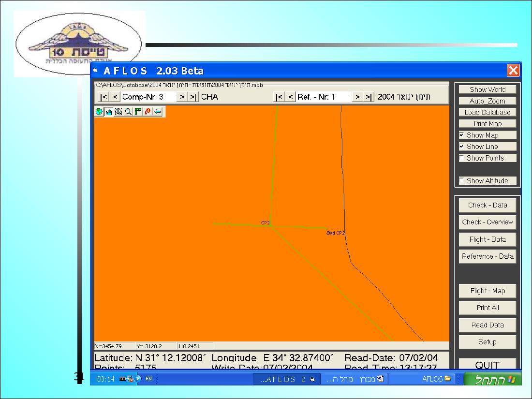Jump to first reference number
The width and height of the screenshot is (532, 399).
click(279, 97)
